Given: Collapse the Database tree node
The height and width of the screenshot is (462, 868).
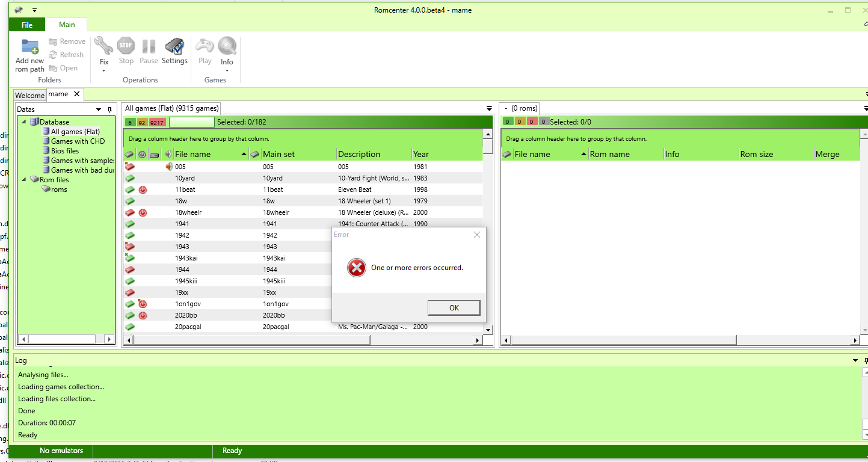Looking at the screenshot, I should pyautogui.click(x=25, y=122).
